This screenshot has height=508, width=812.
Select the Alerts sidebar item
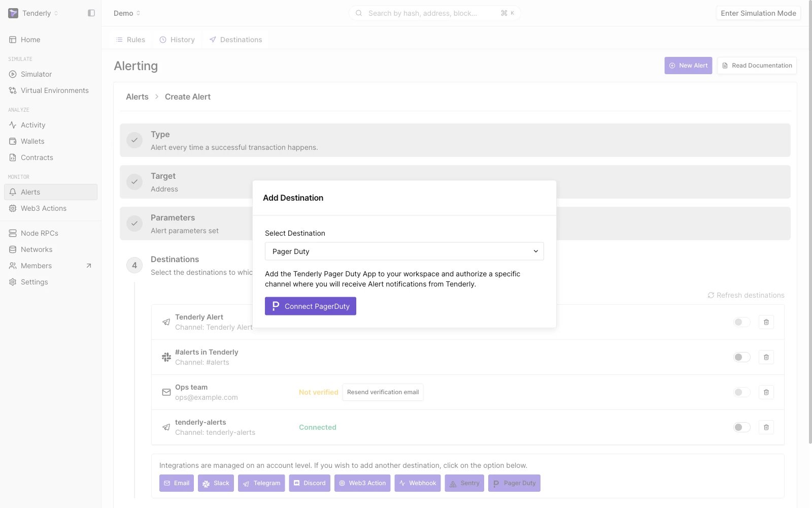(51, 192)
